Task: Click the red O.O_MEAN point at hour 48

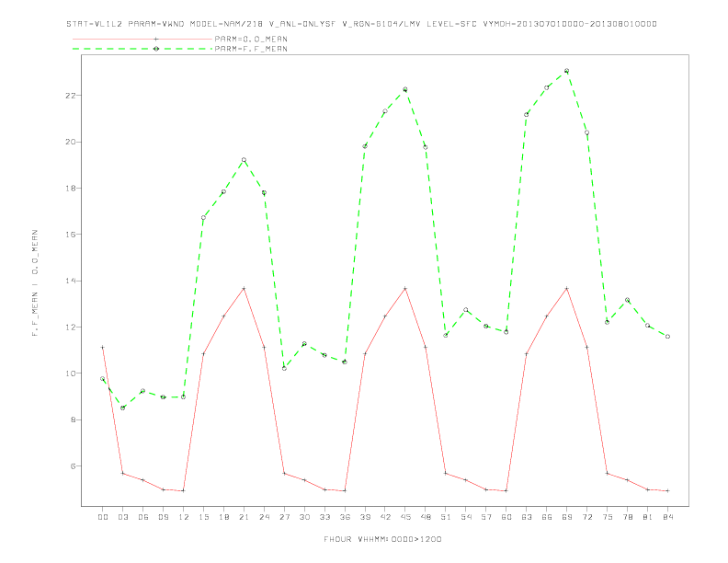Action: pyautogui.click(x=426, y=347)
